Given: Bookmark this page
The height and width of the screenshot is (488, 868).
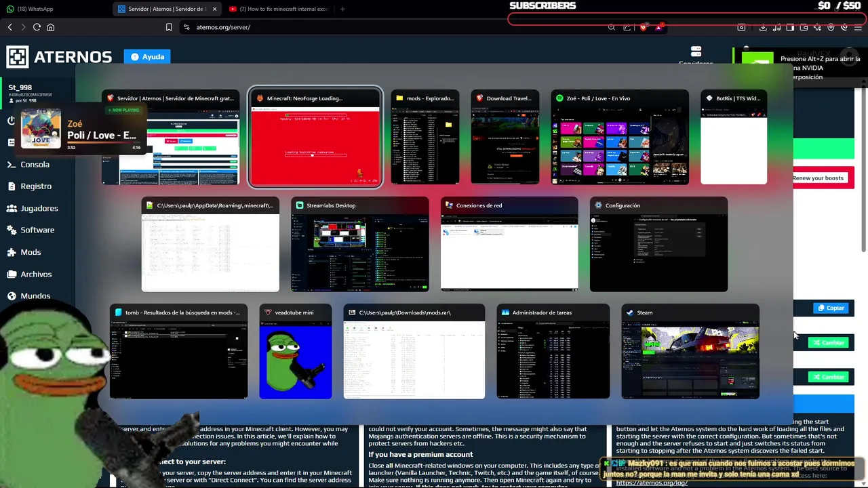Looking at the screenshot, I should click(x=169, y=27).
